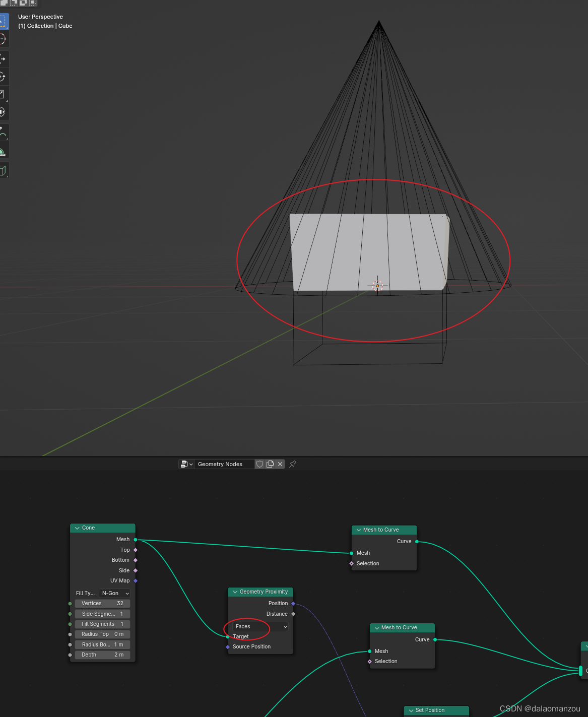The height and width of the screenshot is (717, 588).
Task: Activate the Add Cube tool
Action: tap(3, 170)
